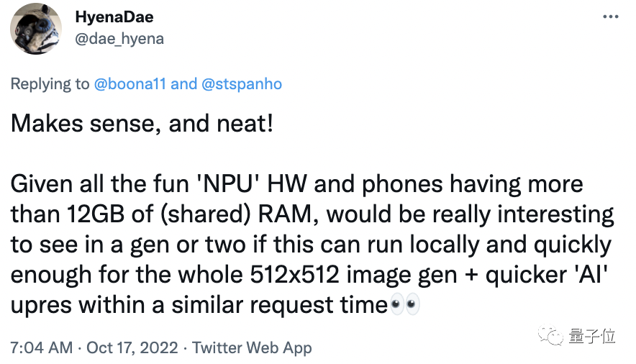Open the @stspanho mention link
This screenshot has width=636, height=364.
242,84
